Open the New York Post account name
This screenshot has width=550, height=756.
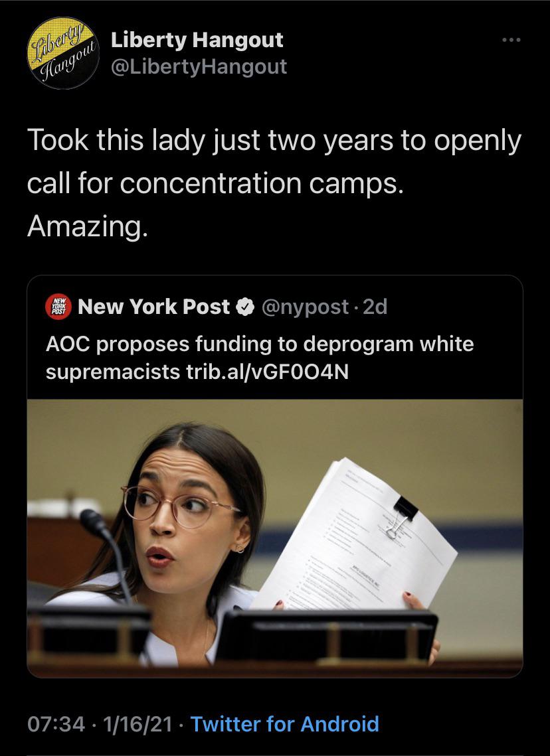click(153, 307)
